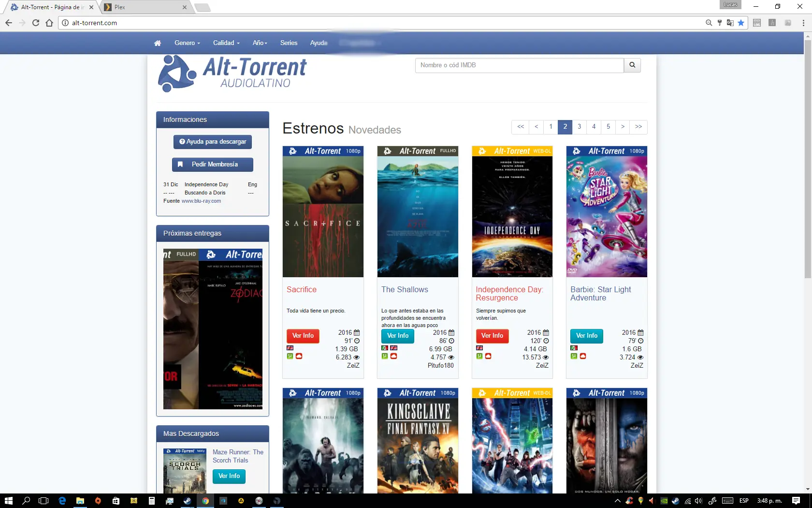
Task: Click the page vertical scrollbar
Action: tap(808, 160)
